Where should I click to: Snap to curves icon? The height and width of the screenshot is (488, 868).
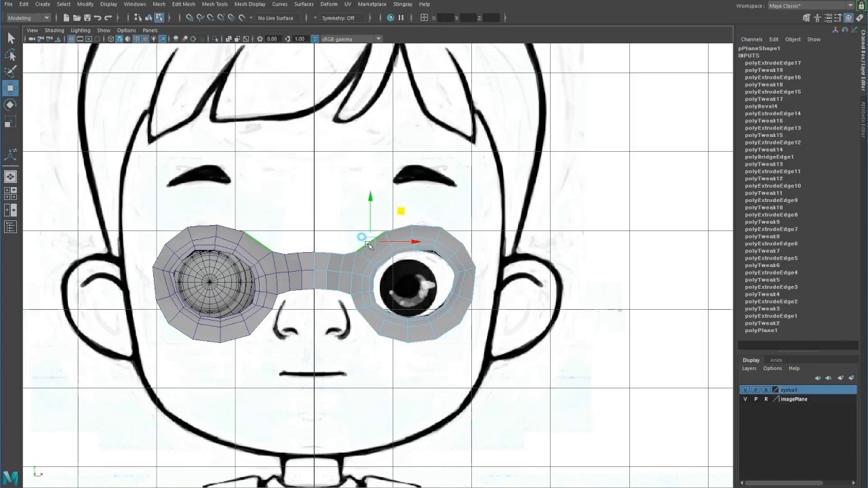tap(200, 18)
